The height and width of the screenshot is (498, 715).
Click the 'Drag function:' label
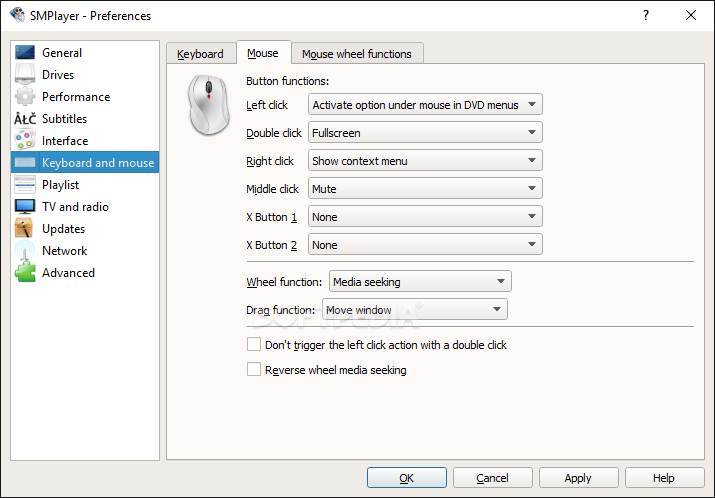280,310
